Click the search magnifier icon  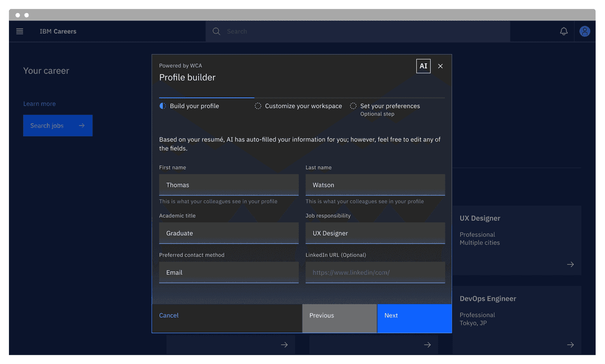[216, 31]
